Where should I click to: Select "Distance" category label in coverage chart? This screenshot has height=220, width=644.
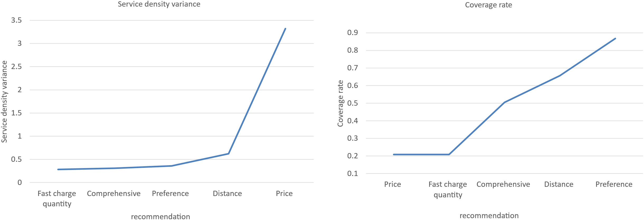coord(559,184)
